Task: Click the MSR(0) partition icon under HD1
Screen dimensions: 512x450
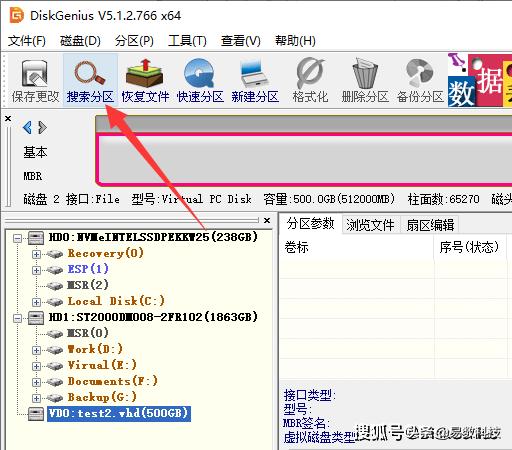Action: pos(55,334)
